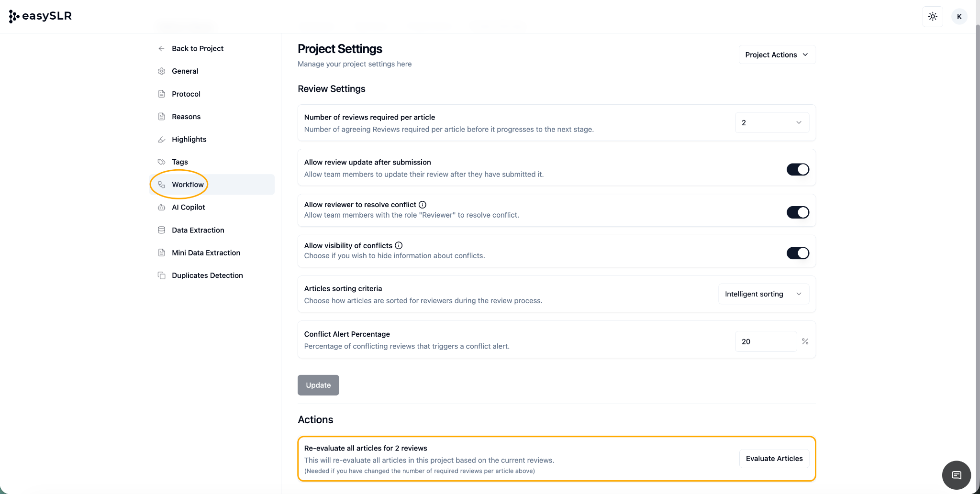Toggle the light/dark theme sun icon
The width and height of the screenshot is (980, 494).
pyautogui.click(x=932, y=17)
